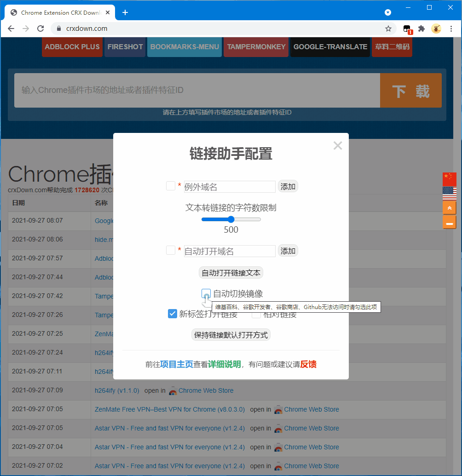Open Chrome's three-dot customize menu
This screenshot has height=476, width=462.
coord(451,29)
